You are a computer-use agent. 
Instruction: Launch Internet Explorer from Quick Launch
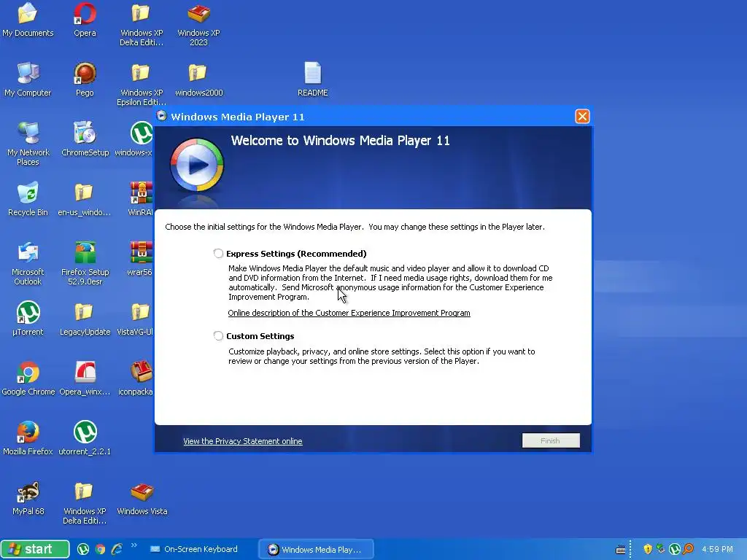pos(117,549)
